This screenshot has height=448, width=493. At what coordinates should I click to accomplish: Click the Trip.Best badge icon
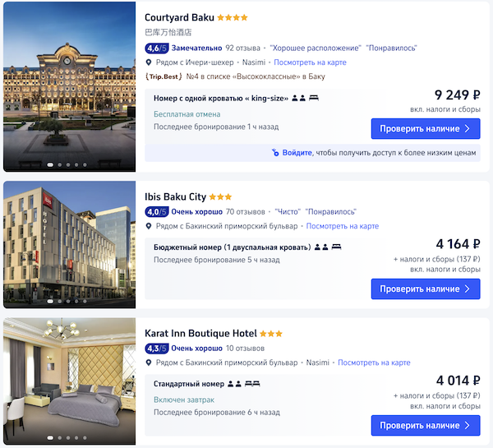point(164,76)
